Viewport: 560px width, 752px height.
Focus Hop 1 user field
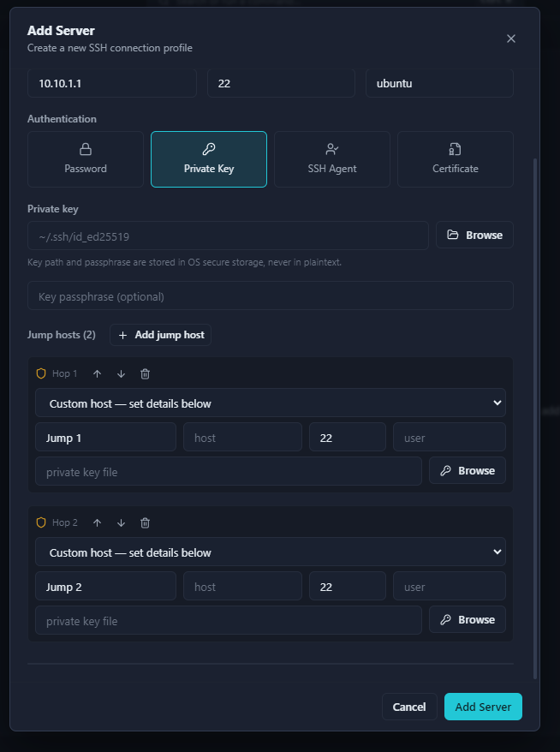450,438
